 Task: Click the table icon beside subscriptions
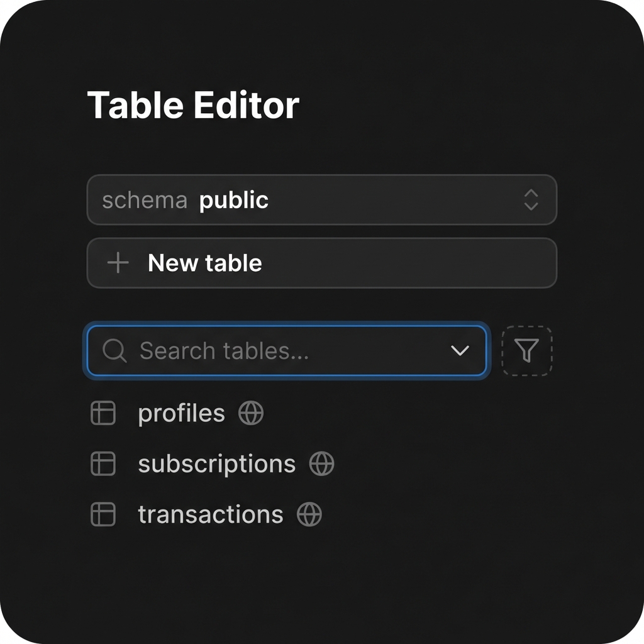coord(103,464)
